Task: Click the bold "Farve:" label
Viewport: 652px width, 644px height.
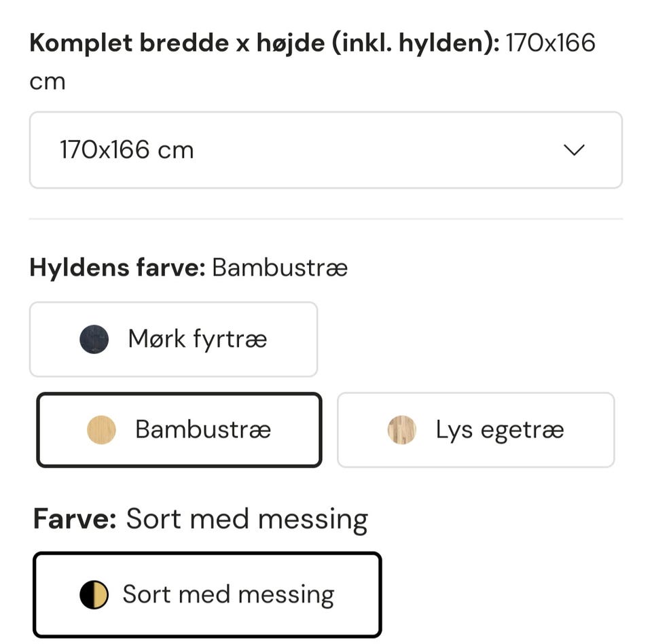Action: coord(75,519)
